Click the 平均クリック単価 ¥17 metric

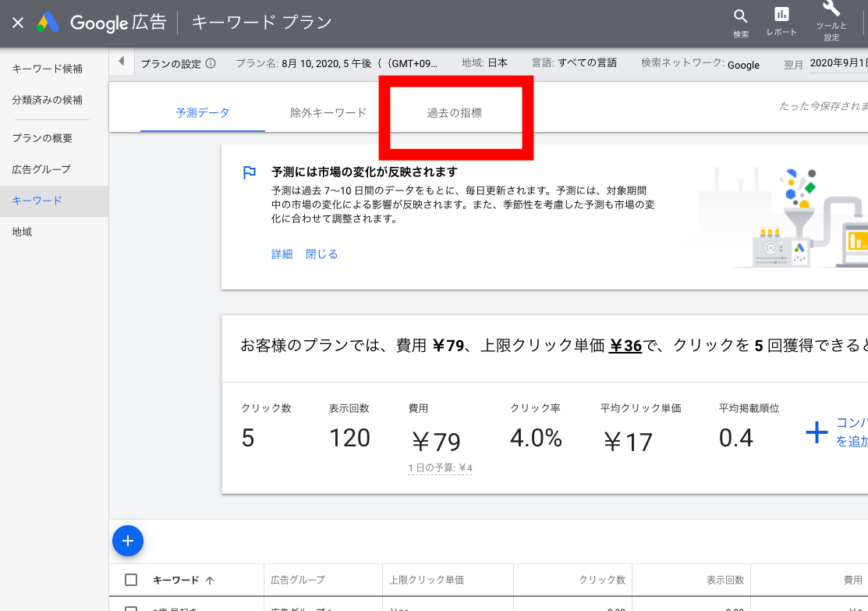640,429
